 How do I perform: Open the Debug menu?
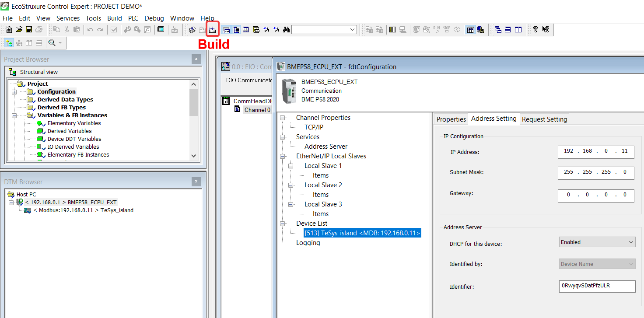(x=154, y=18)
